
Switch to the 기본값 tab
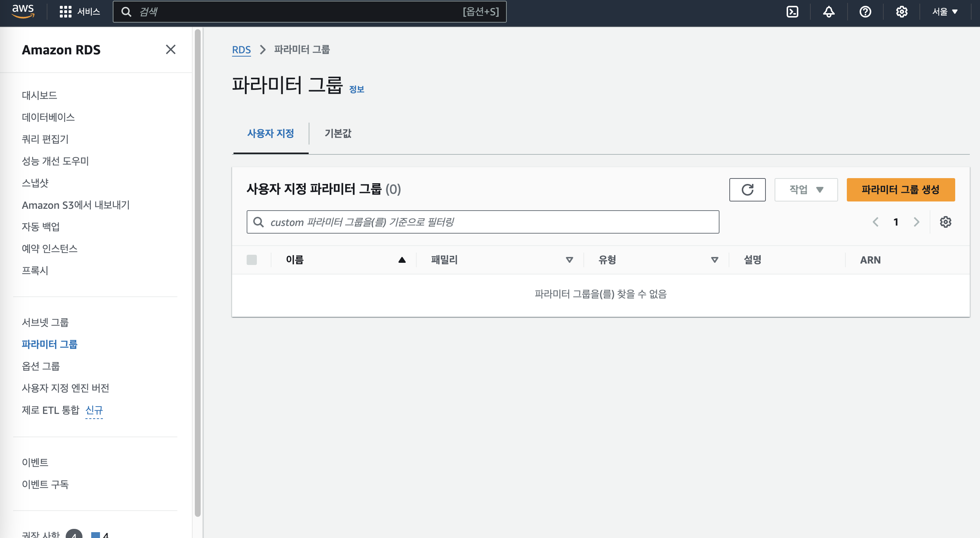point(337,133)
